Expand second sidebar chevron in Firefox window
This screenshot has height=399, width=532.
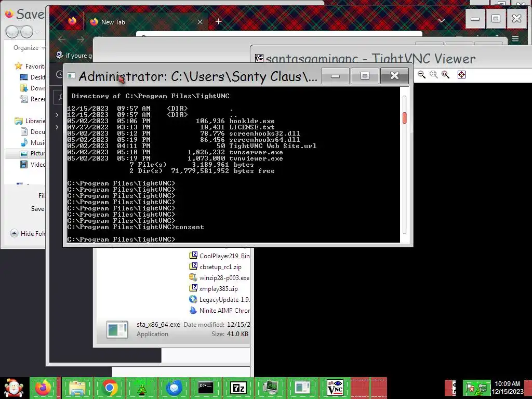(57, 127)
